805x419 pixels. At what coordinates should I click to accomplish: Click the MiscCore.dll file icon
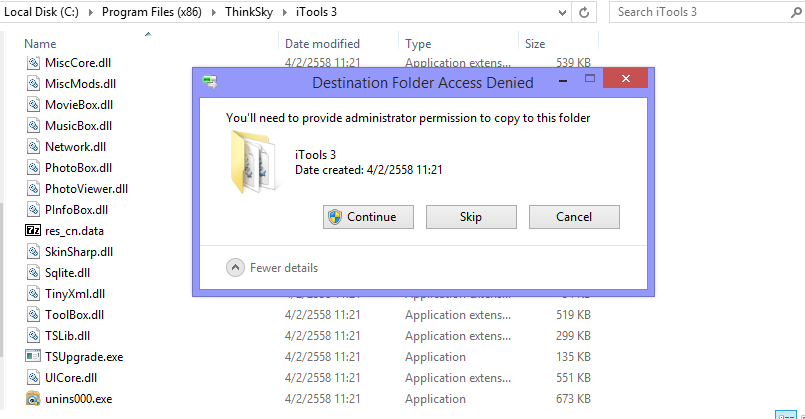(33, 63)
